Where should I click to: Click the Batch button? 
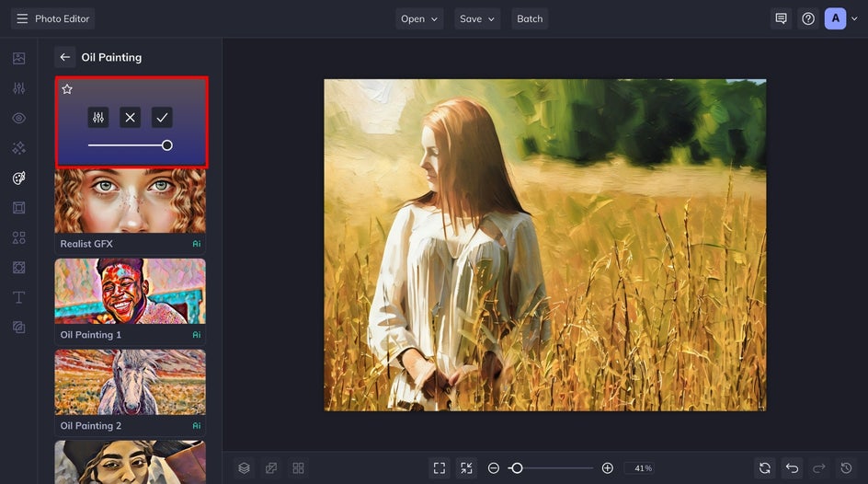click(x=530, y=18)
